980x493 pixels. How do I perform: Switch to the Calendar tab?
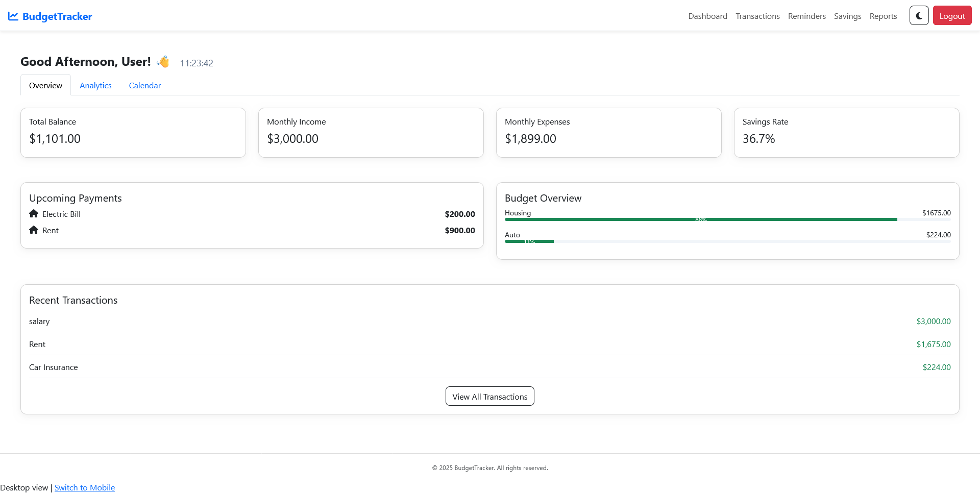(x=144, y=86)
